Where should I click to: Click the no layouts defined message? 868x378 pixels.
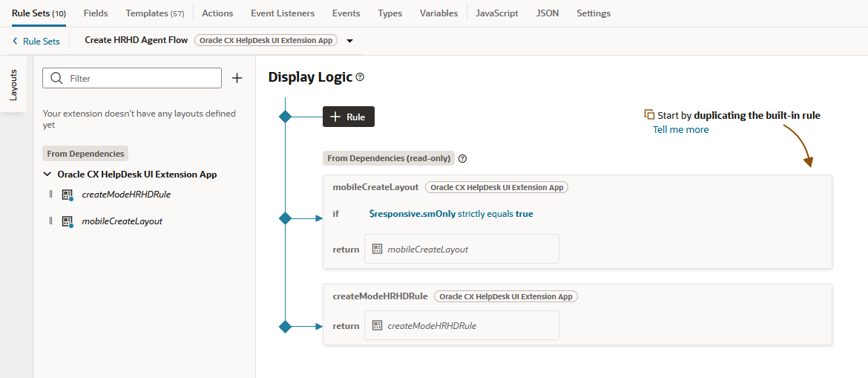coord(139,119)
